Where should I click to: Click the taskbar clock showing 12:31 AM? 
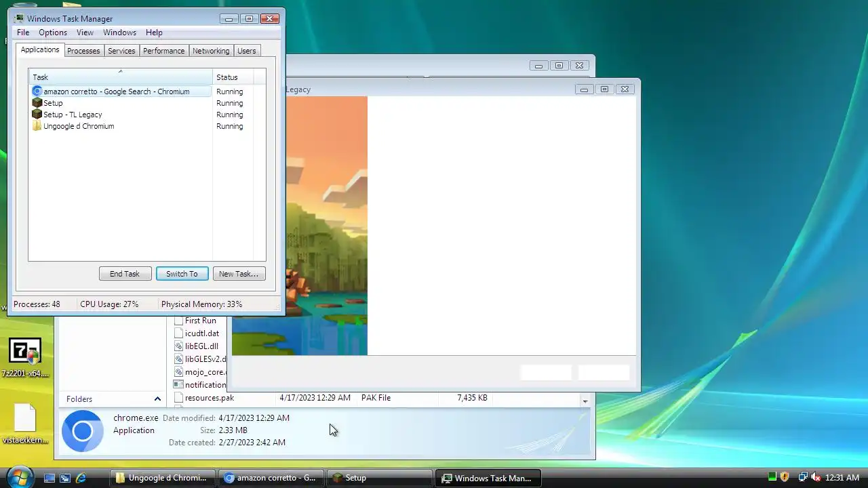842,478
